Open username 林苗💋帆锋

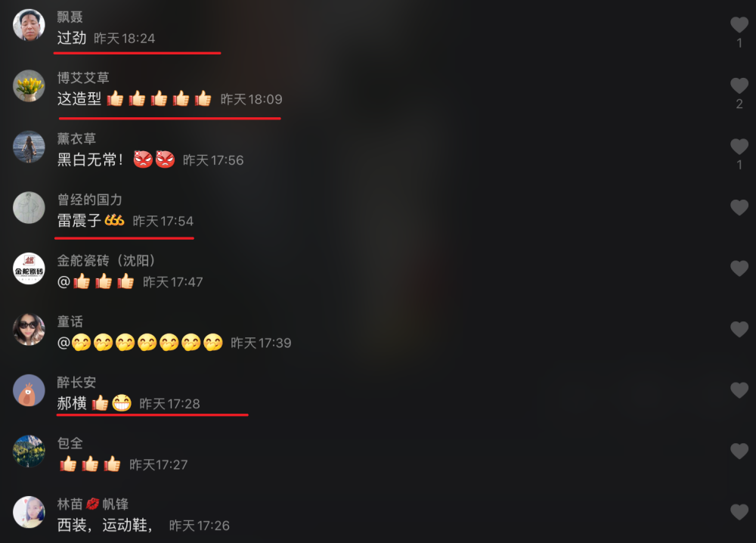coord(93,504)
